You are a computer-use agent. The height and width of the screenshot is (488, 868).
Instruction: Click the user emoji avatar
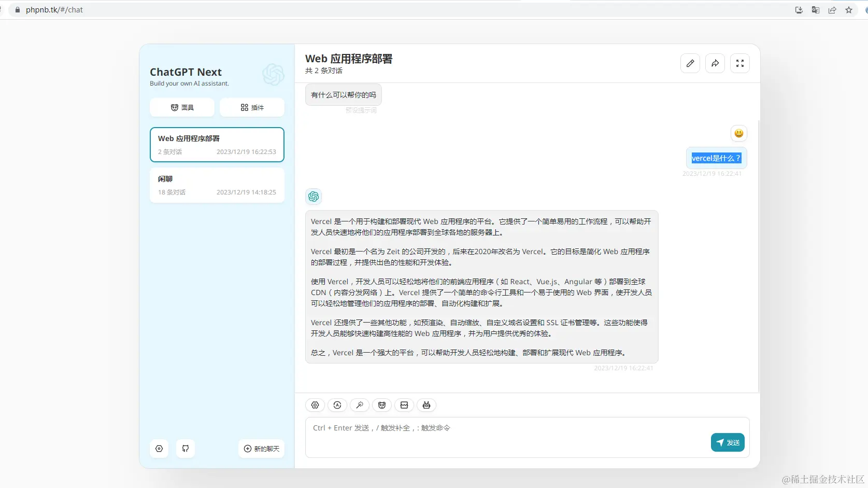[739, 133]
